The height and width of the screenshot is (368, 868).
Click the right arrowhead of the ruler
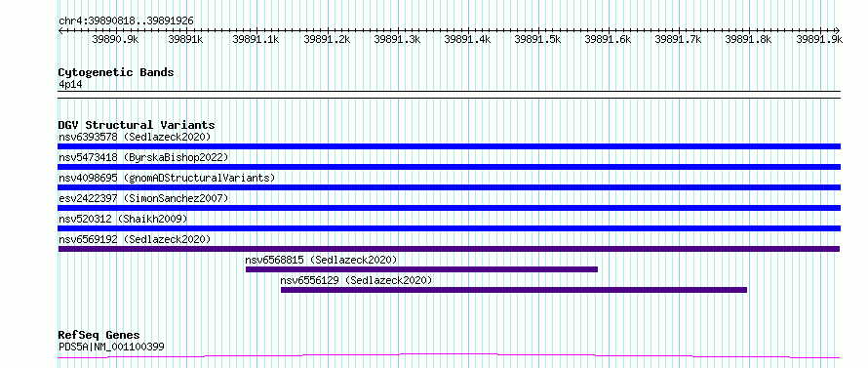(x=838, y=30)
